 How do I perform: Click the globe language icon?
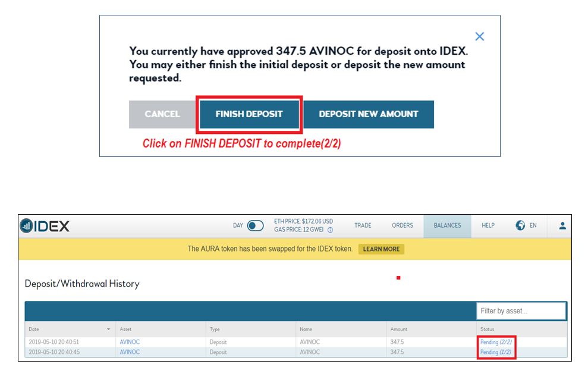[520, 225]
